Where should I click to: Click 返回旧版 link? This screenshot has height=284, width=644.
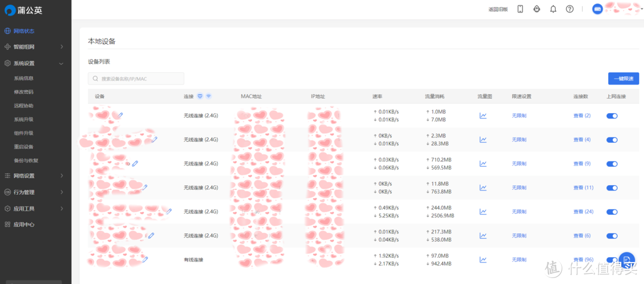[x=498, y=10]
